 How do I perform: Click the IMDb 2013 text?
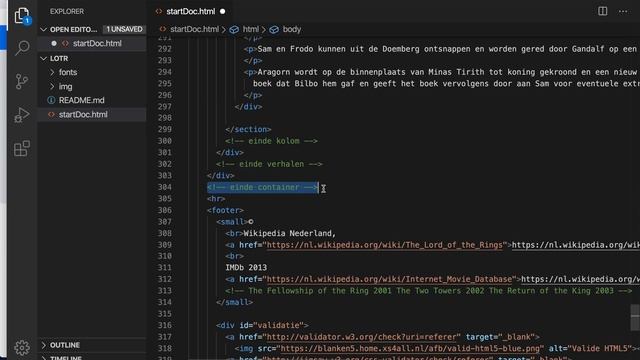[x=246, y=268]
